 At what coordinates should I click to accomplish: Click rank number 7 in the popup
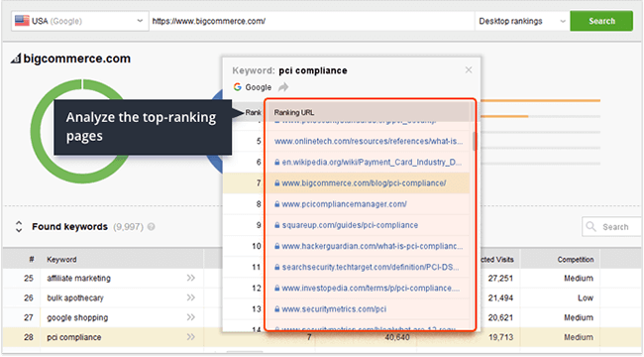pyautogui.click(x=259, y=183)
